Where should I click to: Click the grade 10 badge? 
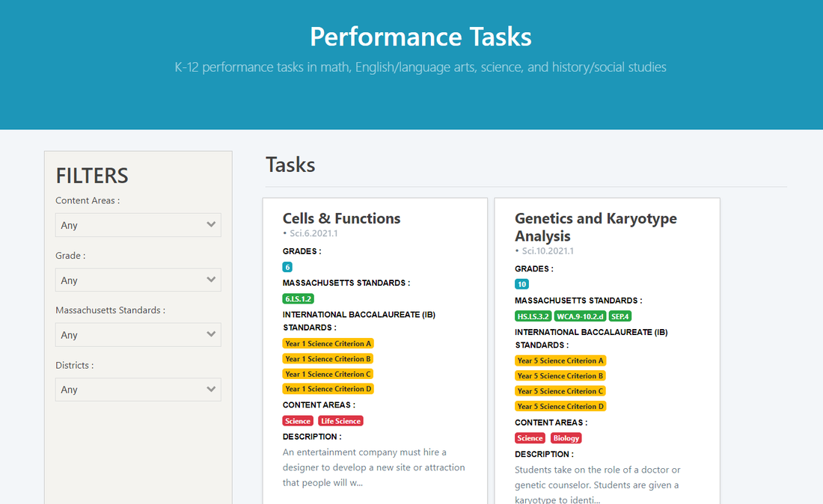pyautogui.click(x=521, y=284)
